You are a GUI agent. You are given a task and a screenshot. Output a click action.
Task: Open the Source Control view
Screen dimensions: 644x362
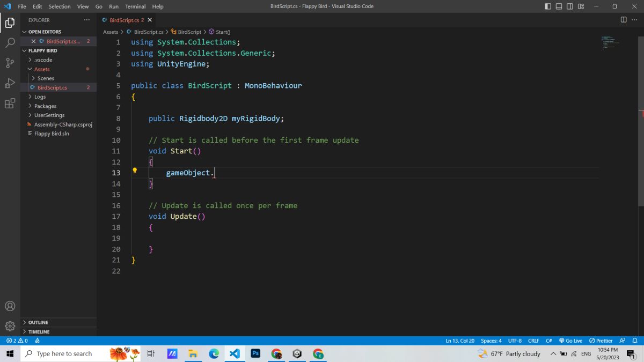coord(10,63)
